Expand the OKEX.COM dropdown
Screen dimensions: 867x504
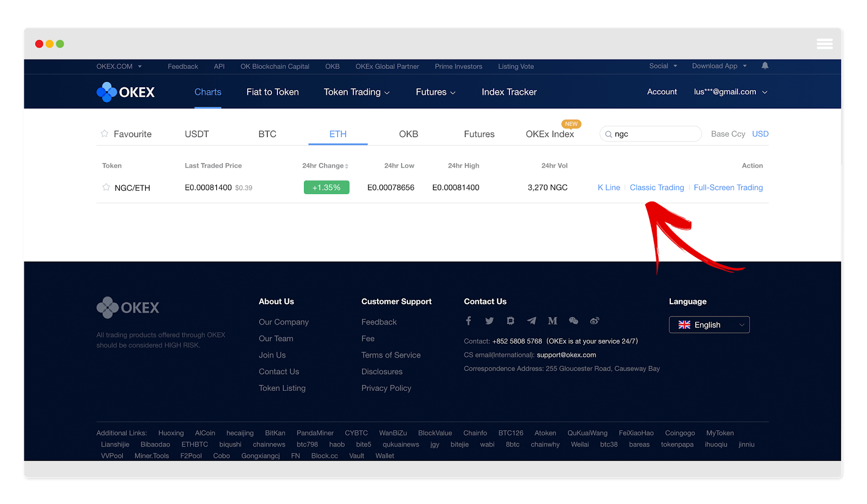119,66
